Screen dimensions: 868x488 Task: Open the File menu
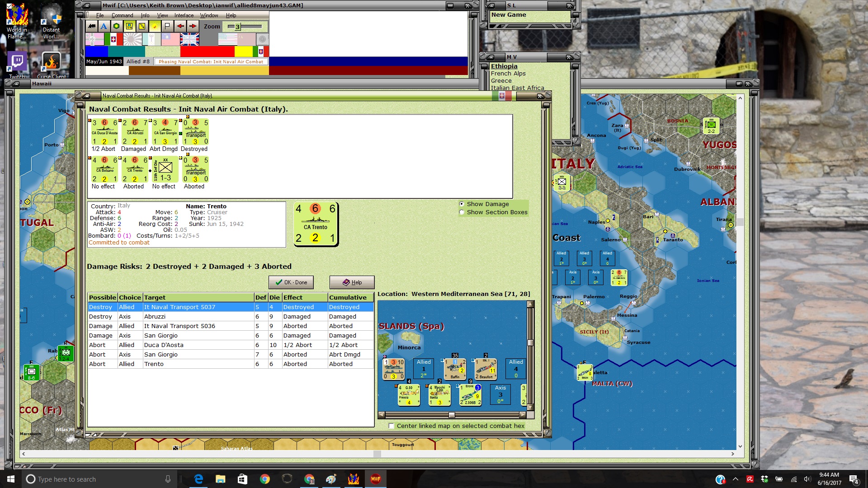[100, 15]
